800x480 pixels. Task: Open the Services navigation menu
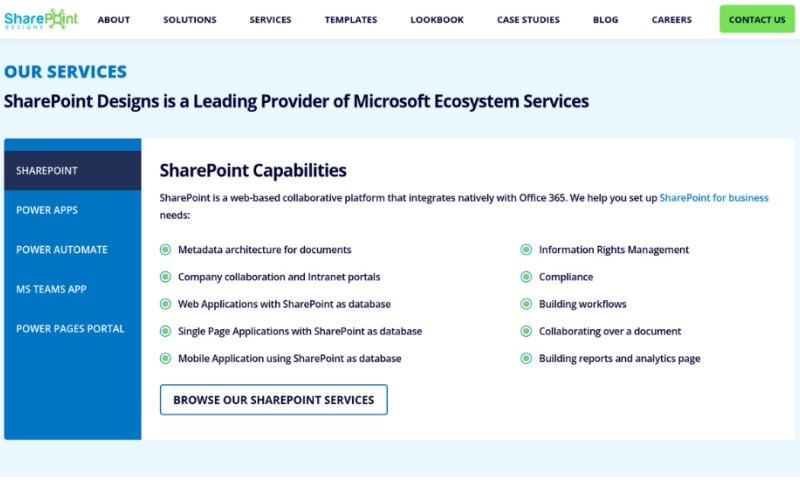tap(270, 20)
